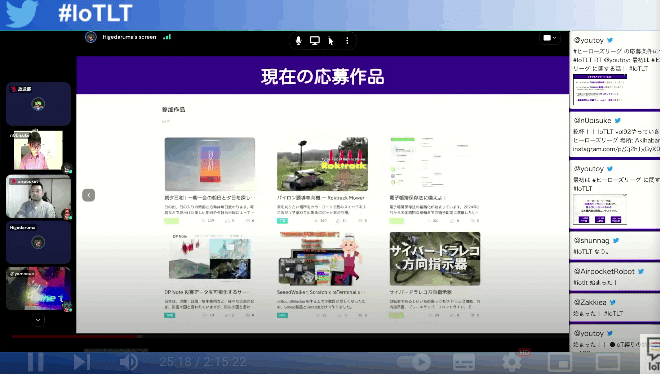The image size is (660, 374).
Task: Click the Twitter bird logo in header
Action: tap(22, 13)
